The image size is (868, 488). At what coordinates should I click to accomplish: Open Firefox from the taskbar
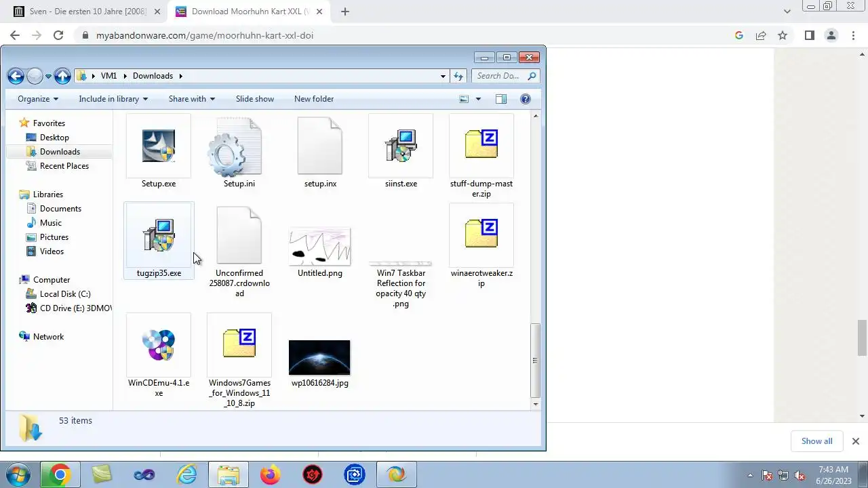tap(270, 475)
